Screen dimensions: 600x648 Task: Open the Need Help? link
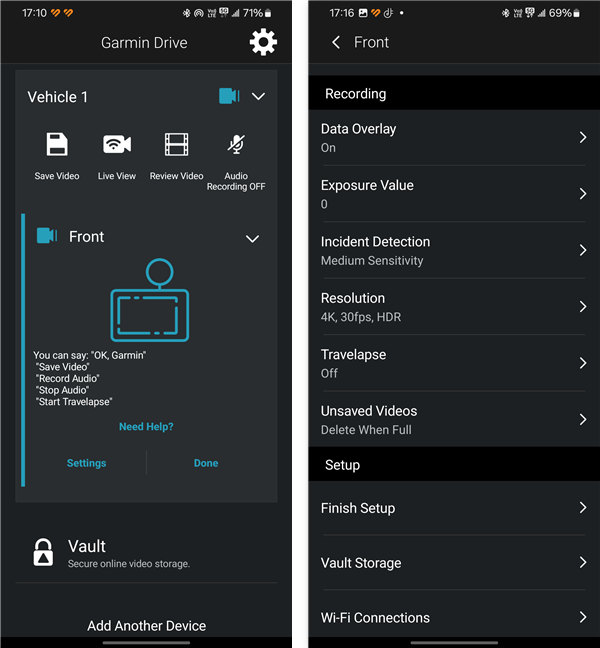[x=146, y=426]
